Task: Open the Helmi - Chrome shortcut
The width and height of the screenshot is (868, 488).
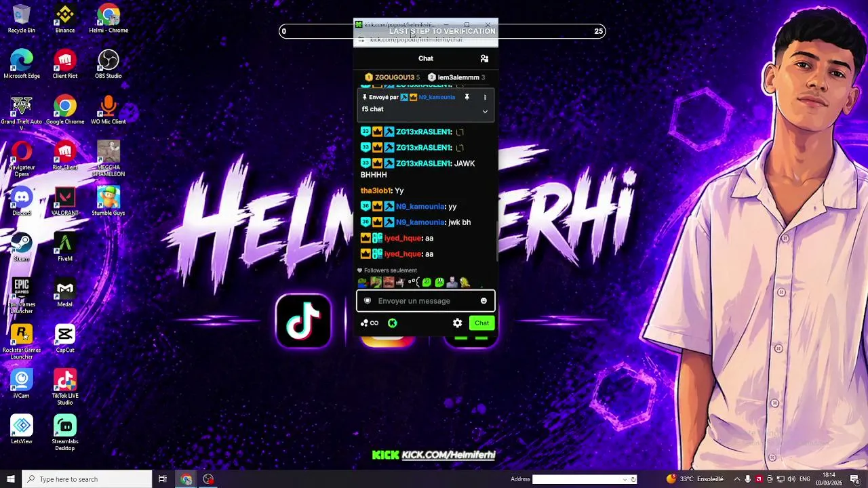Action: click(x=108, y=18)
